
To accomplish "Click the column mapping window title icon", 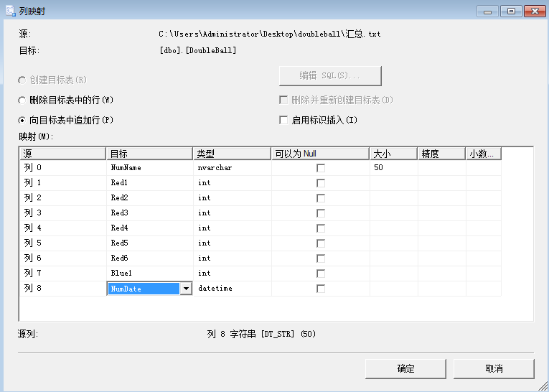I will pyautogui.click(x=11, y=11).
